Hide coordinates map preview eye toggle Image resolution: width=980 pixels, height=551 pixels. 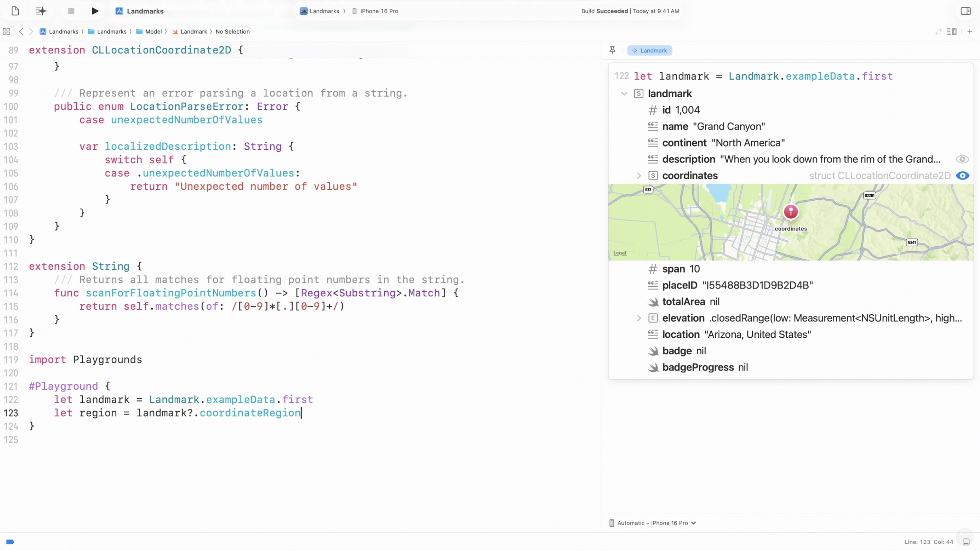pyautogui.click(x=962, y=175)
